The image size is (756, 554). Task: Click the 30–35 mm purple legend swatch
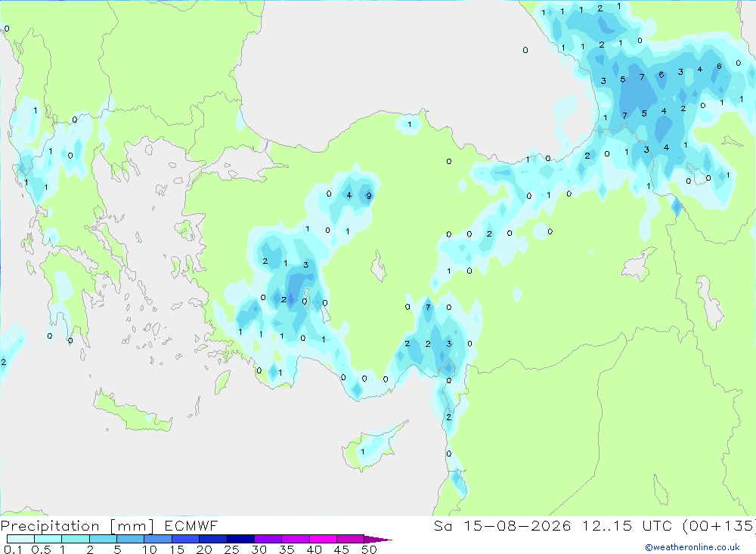(268, 539)
